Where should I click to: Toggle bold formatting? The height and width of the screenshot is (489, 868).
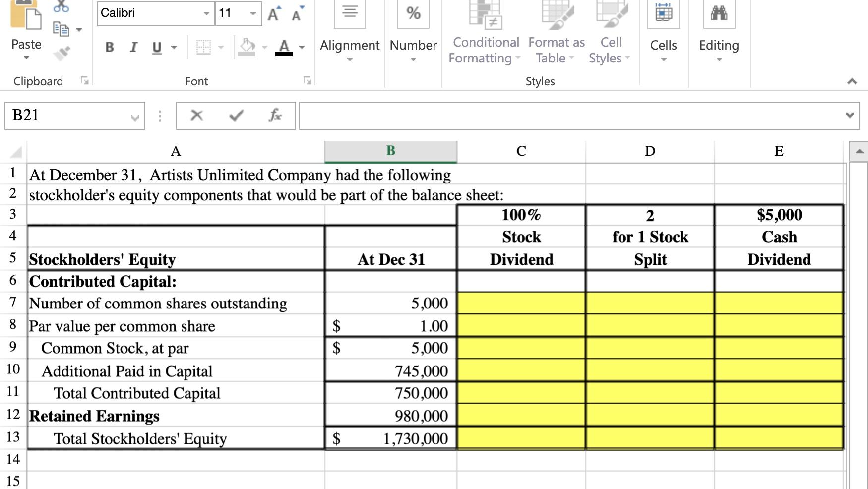point(109,47)
